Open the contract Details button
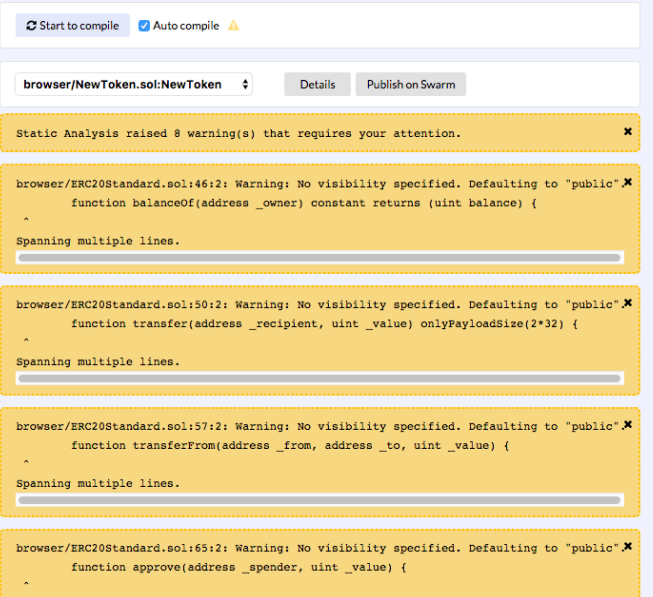The height and width of the screenshot is (597, 653). [x=317, y=84]
